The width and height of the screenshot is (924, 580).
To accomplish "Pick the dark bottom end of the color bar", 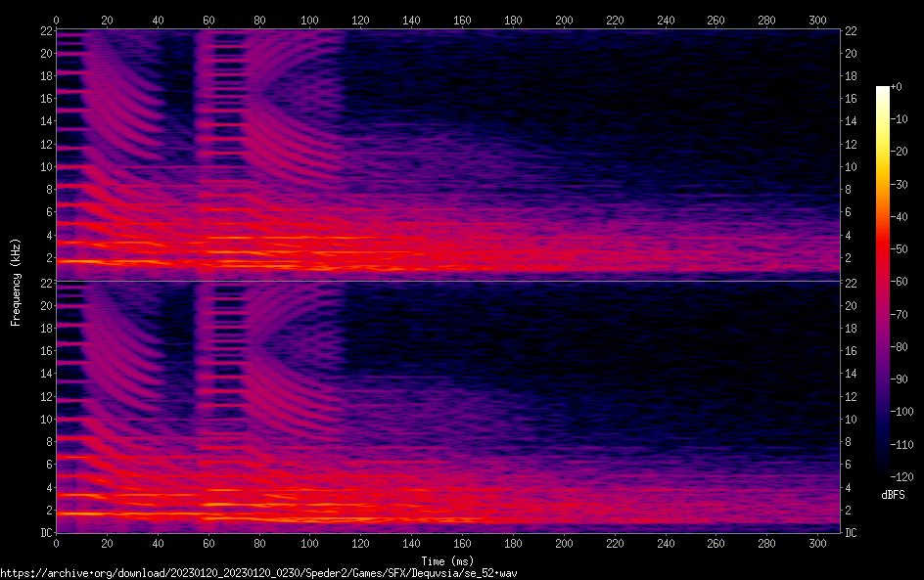I will [x=883, y=473].
